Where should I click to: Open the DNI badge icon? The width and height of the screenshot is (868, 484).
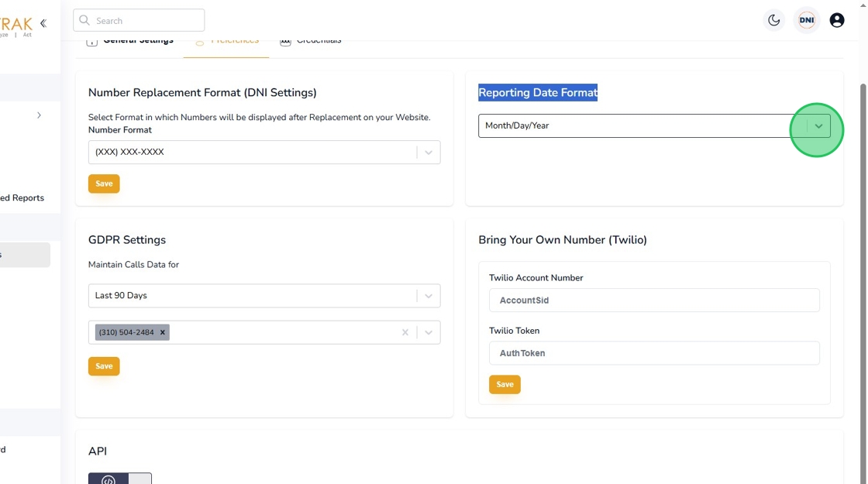[x=807, y=20]
